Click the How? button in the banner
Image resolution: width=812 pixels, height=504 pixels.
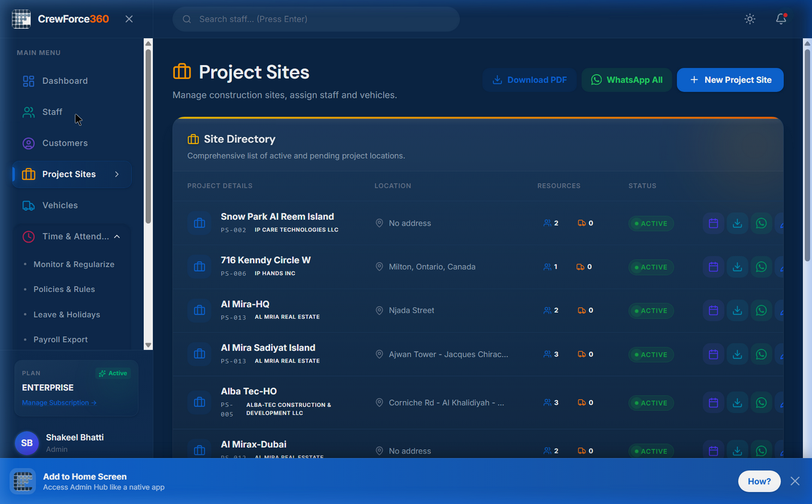[x=759, y=481]
